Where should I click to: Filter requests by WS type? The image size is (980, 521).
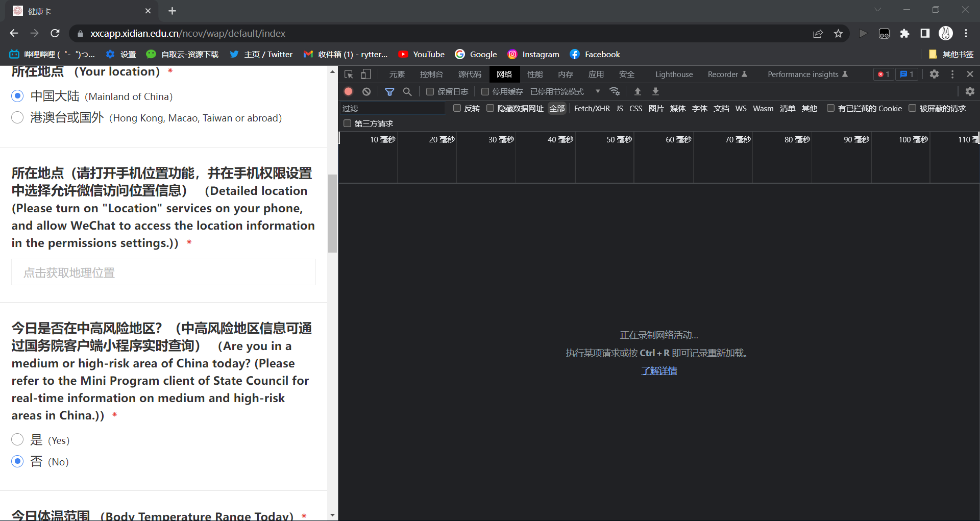(x=741, y=108)
